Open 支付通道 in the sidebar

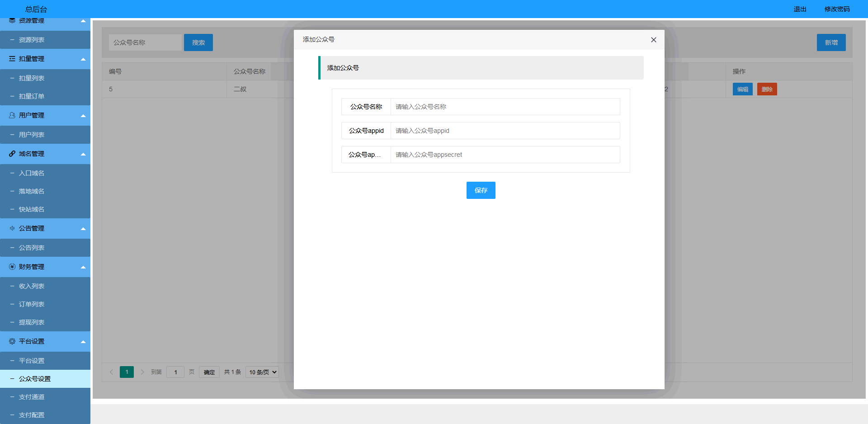pyautogui.click(x=32, y=397)
